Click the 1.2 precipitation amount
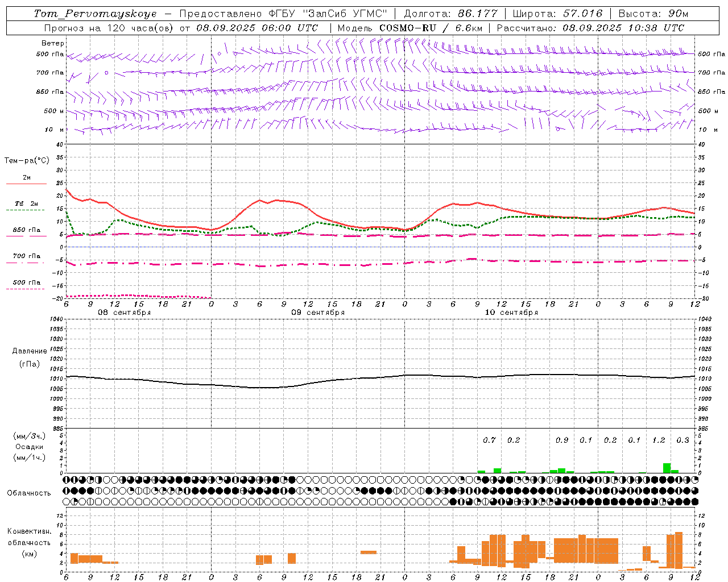The image size is (728, 582). pos(659,440)
